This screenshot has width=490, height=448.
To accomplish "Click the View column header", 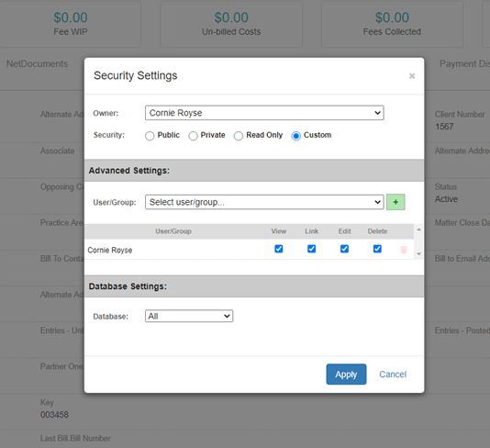I will point(279,231).
